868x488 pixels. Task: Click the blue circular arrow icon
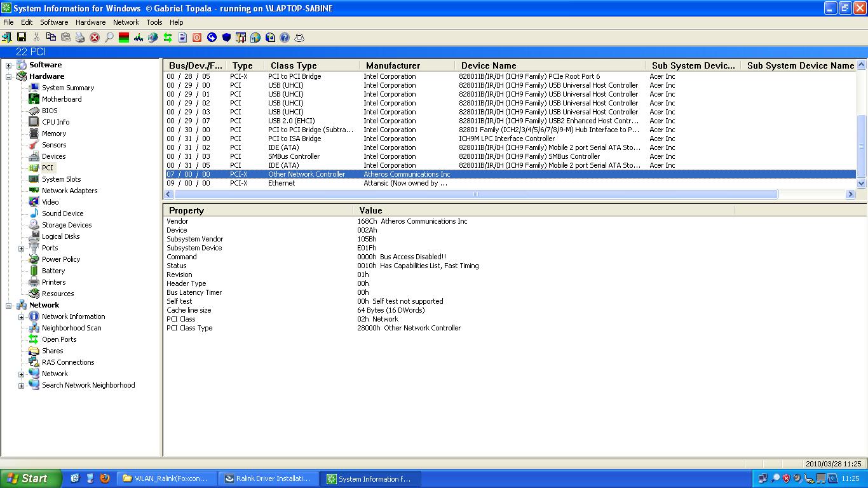coord(212,37)
